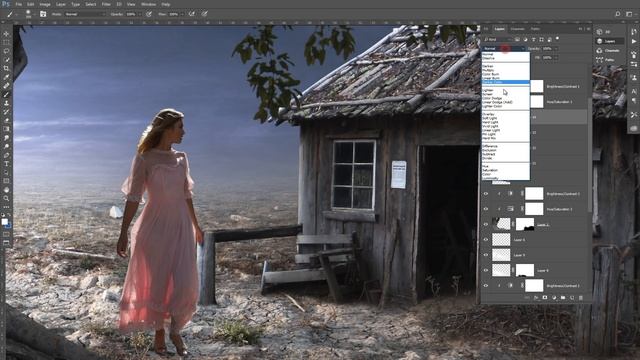640x360 pixels.
Task: Switch to the Paths tab
Action: (x=535, y=29)
